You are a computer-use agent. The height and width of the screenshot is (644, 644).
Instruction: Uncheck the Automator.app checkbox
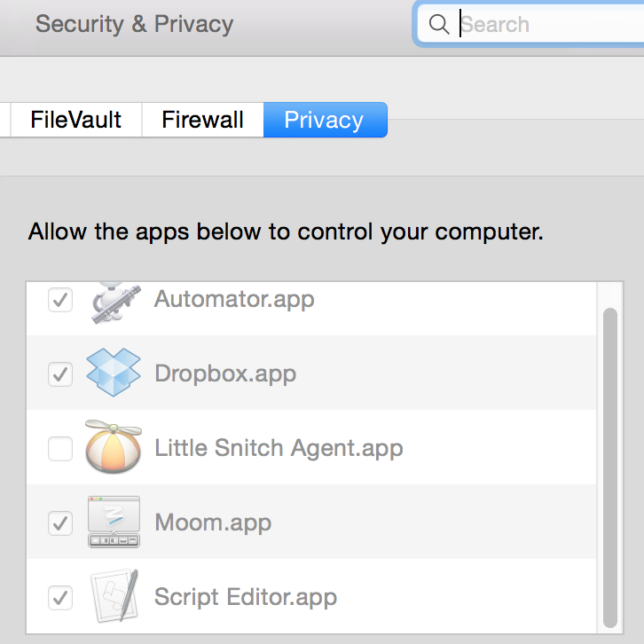[x=59, y=301]
